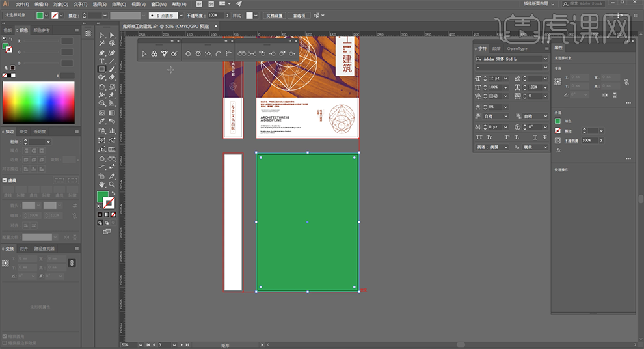Click the 文档设置 button
Viewport: 644px width, 349px height.
[275, 15]
